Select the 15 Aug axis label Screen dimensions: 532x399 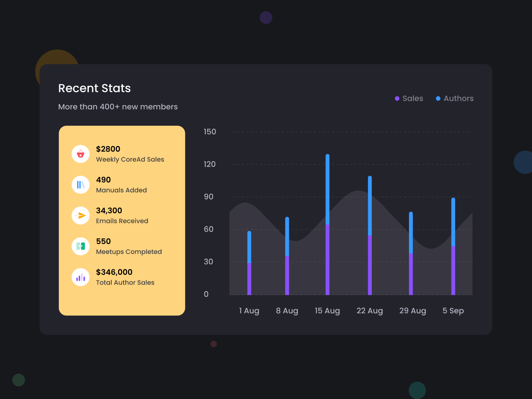(x=327, y=311)
